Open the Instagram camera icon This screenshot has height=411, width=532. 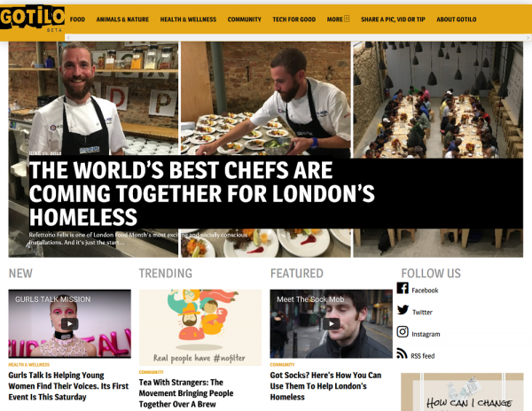pyautogui.click(x=403, y=331)
